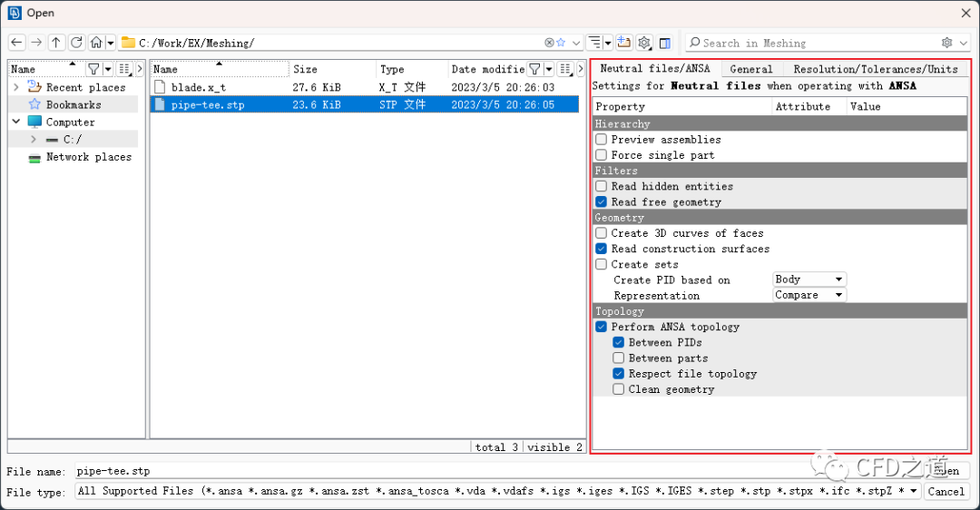Viewport: 980px width, 510px height.
Task: Enable Read hidden entities checkbox
Action: (x=602, y=186)
